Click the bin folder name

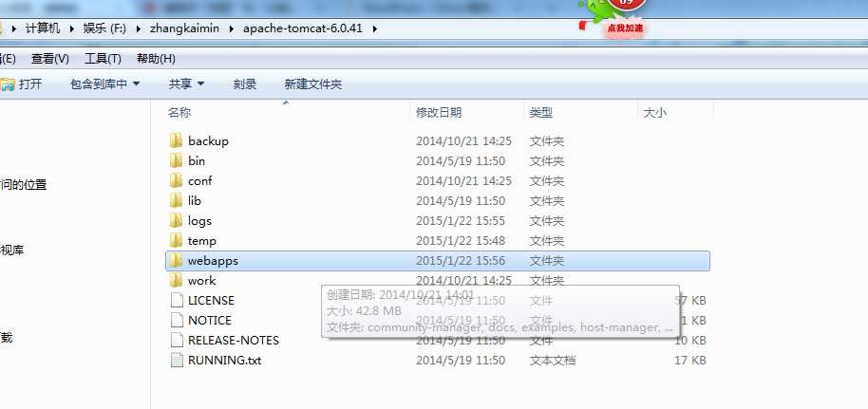197,161
